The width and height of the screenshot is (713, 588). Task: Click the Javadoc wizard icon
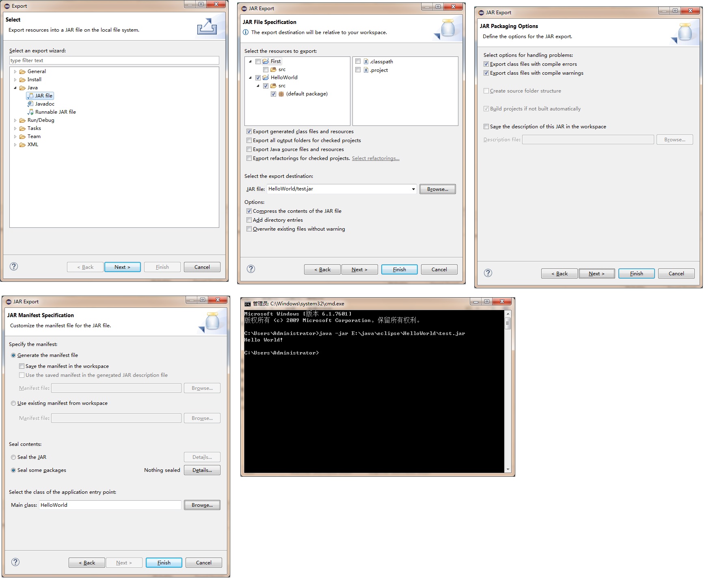coord(30,104)
